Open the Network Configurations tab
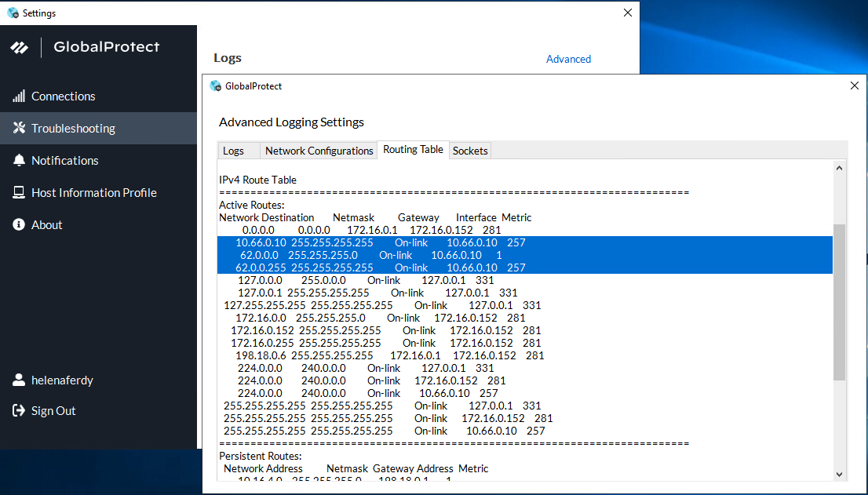This screenshot has width=868, height=495. tap(319, 151)
